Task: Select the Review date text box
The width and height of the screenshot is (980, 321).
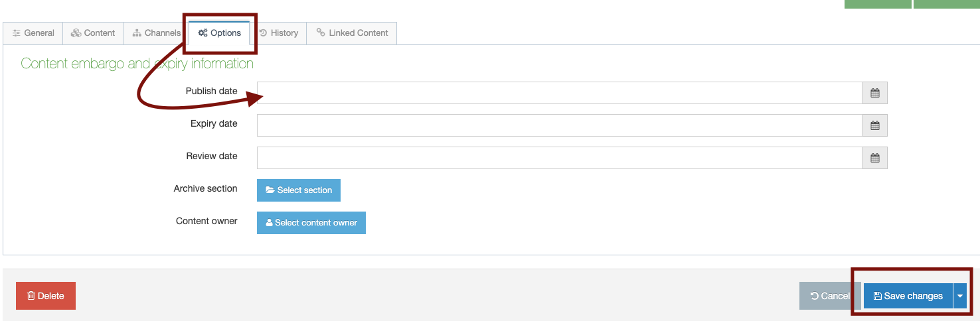Action: coord(559,159)
